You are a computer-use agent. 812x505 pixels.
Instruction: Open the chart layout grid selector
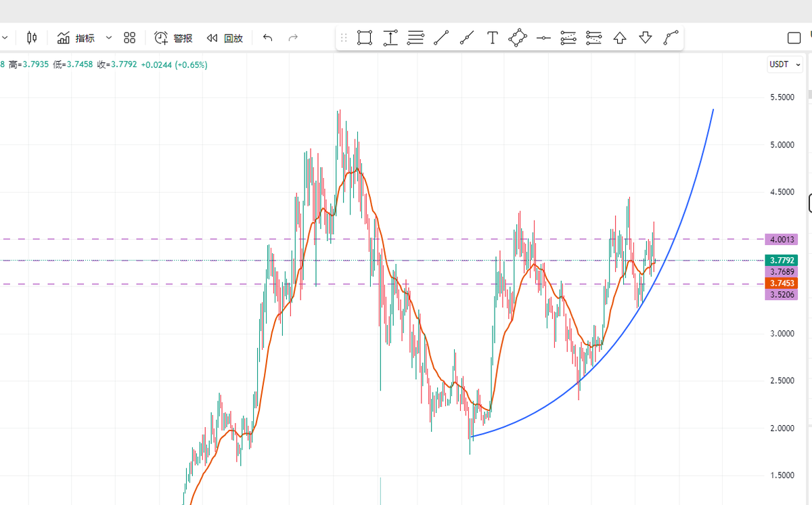coord(129,38)
